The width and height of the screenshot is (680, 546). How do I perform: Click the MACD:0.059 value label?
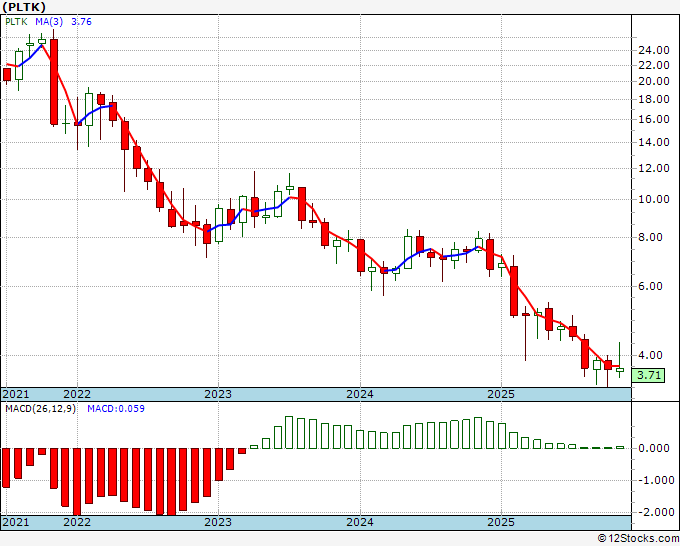(116, 409)
